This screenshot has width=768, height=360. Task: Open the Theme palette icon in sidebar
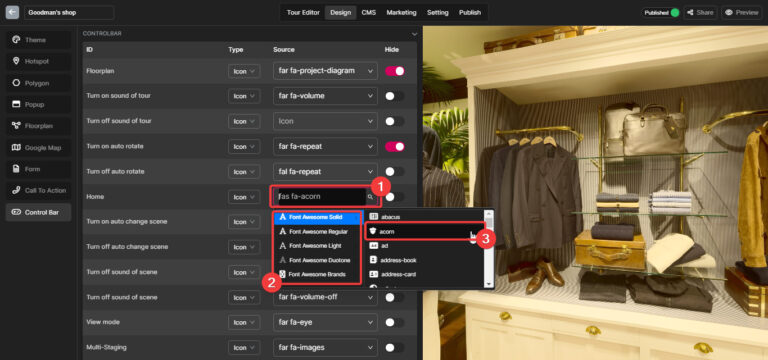click(x=16, y=40)
